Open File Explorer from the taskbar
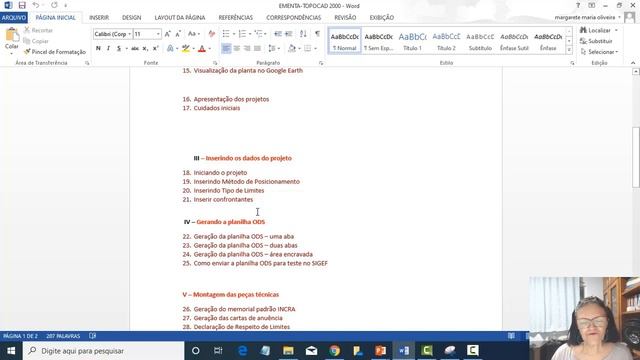 pos(288,351)
